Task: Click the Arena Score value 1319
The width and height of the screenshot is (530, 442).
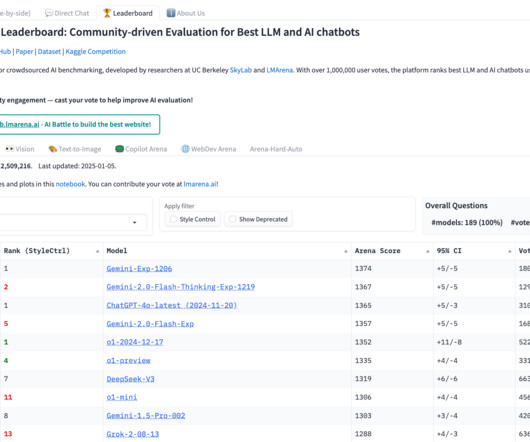Action: tap(363, 379)
